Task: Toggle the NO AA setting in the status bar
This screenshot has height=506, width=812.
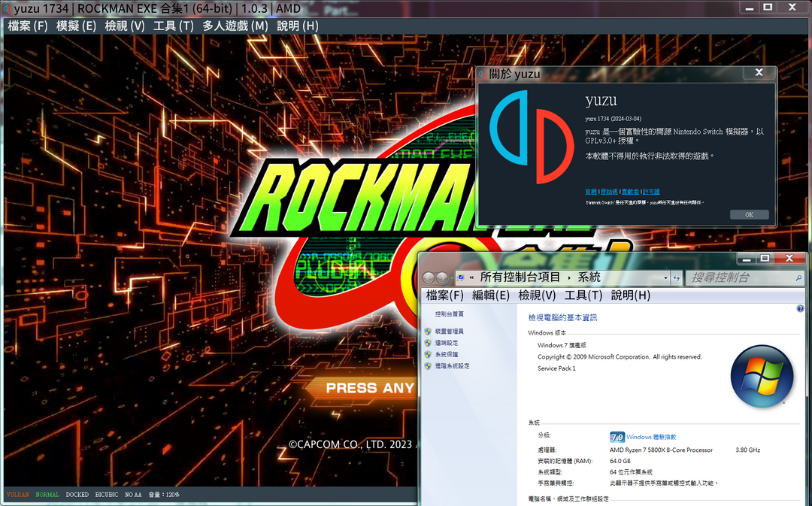Action: [x=133, y=495]
